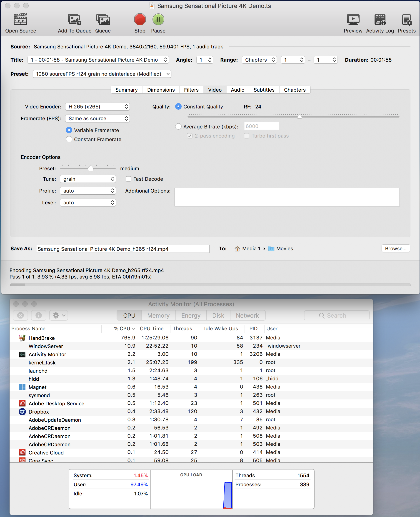The width and height of the screenshot is (420, 517).
Task: Switch to the Chapters tab
Action: click(x=295, y=90)
